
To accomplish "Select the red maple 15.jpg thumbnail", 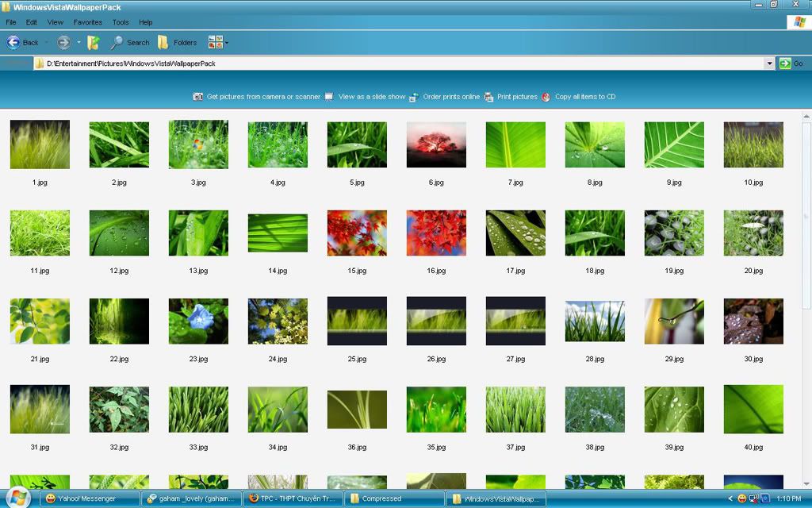I will tap(357, 233).
